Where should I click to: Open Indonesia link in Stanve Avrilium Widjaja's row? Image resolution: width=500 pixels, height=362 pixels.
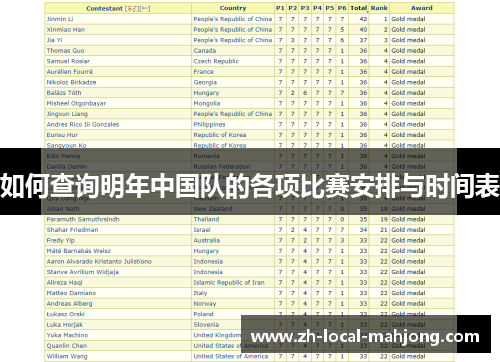[x=208, y=272]
